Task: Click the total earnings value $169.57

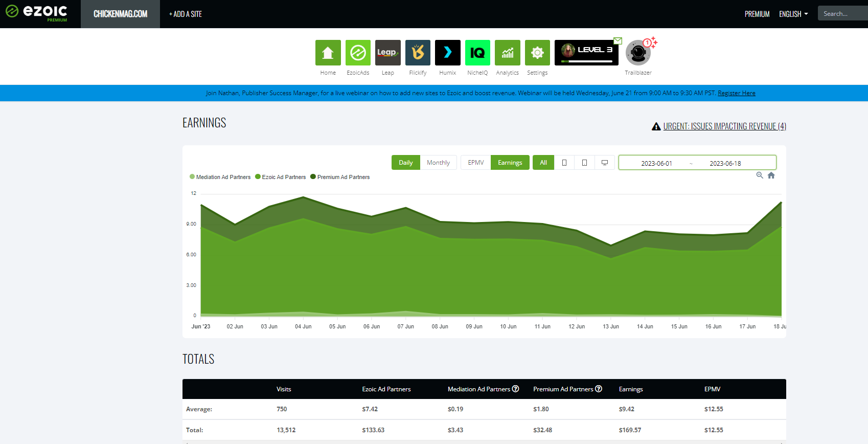Action: coord(630,430)
